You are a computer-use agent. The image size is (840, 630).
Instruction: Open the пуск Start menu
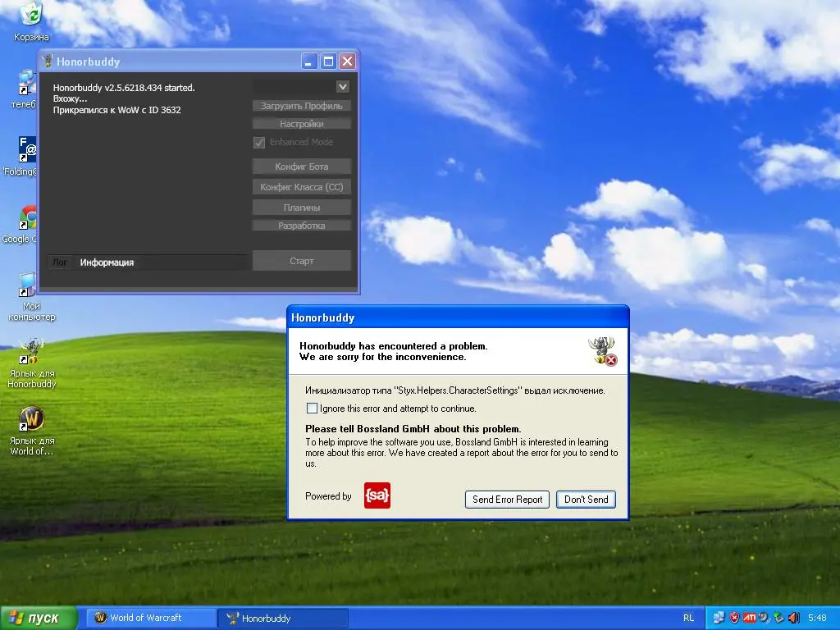[x=39, y=618]
